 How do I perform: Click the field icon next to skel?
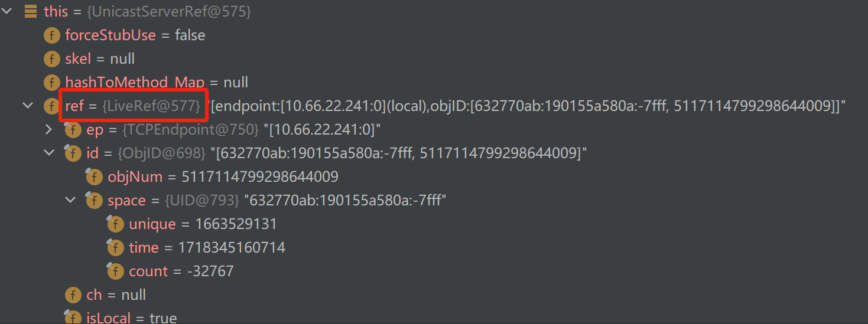point(52,59)
